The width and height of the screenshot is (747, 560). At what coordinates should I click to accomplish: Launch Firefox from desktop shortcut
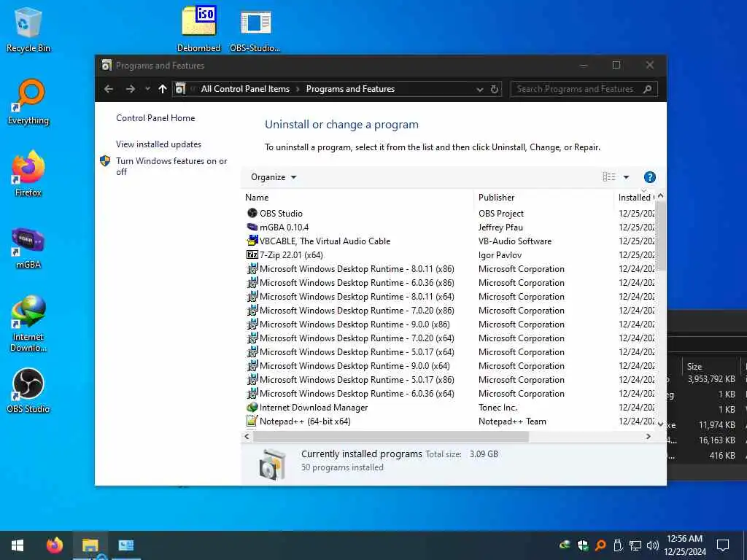[x=28, y=174]
